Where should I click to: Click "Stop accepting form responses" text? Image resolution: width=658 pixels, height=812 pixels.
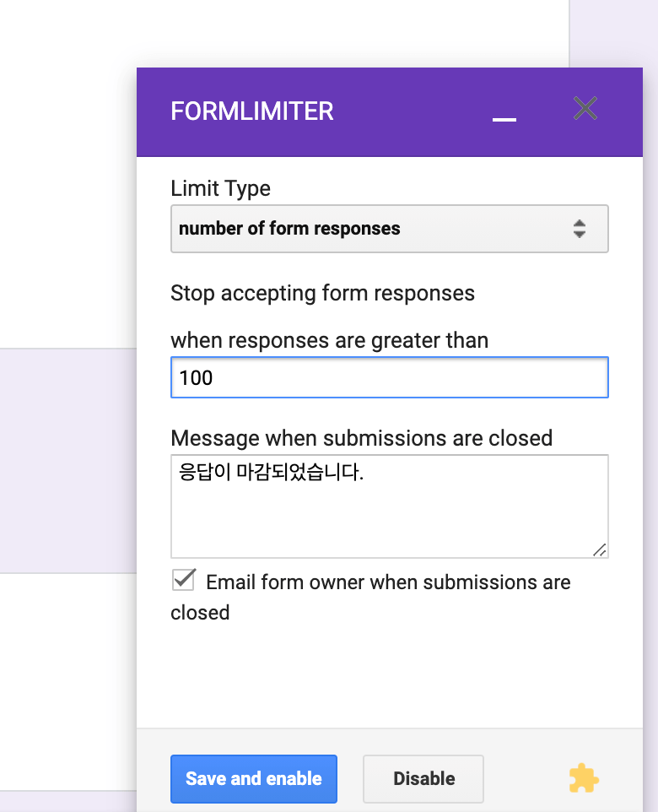coord(322,294)
